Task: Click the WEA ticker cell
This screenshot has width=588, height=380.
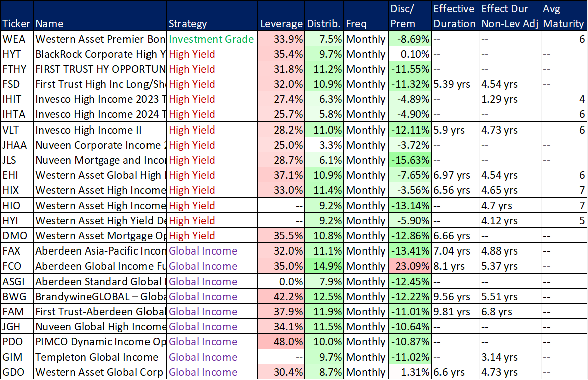Action: click(x=17, y=39)
